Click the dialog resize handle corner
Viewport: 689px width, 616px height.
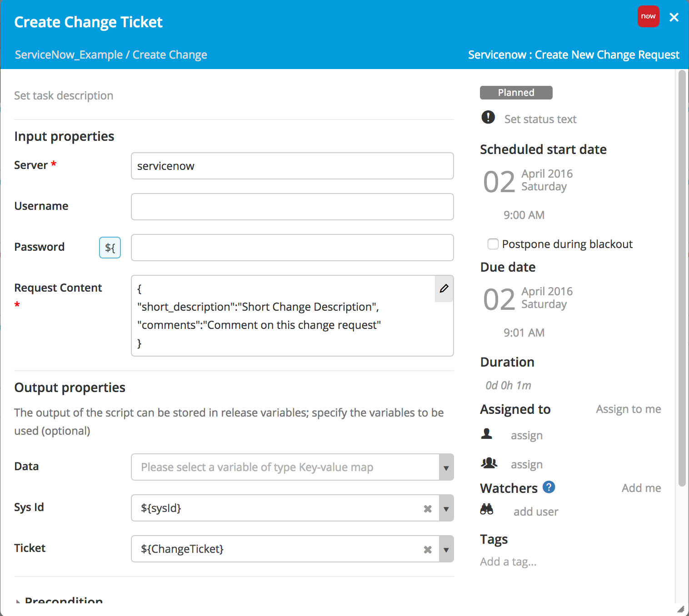(680, 609)
